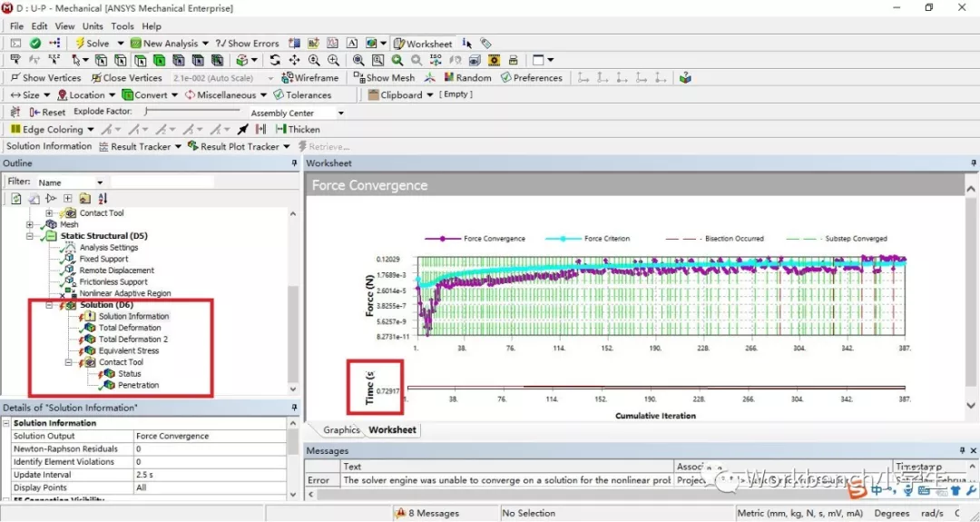Open the Tools menu
The image size is (980, 522).
click(x=122, y=26)
